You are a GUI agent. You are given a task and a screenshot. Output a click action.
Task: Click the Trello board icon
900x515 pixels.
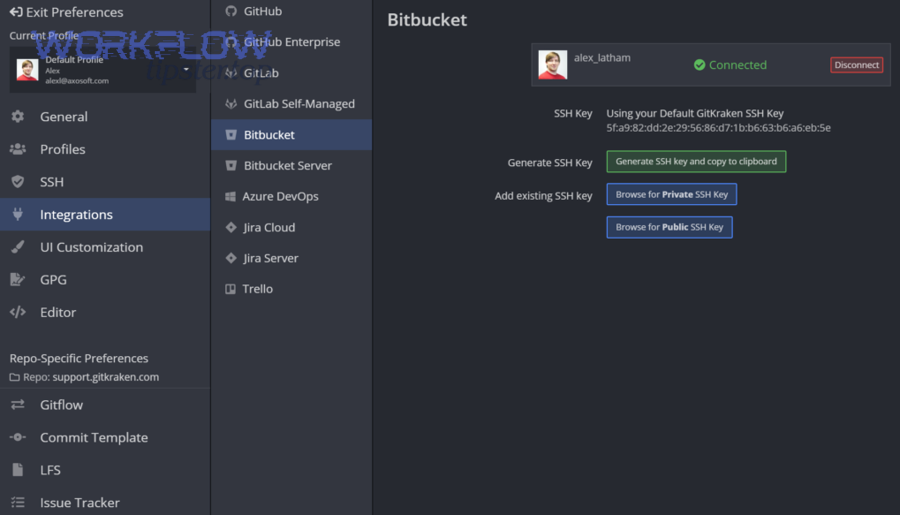pyautogui.click(x=231, y=289)
